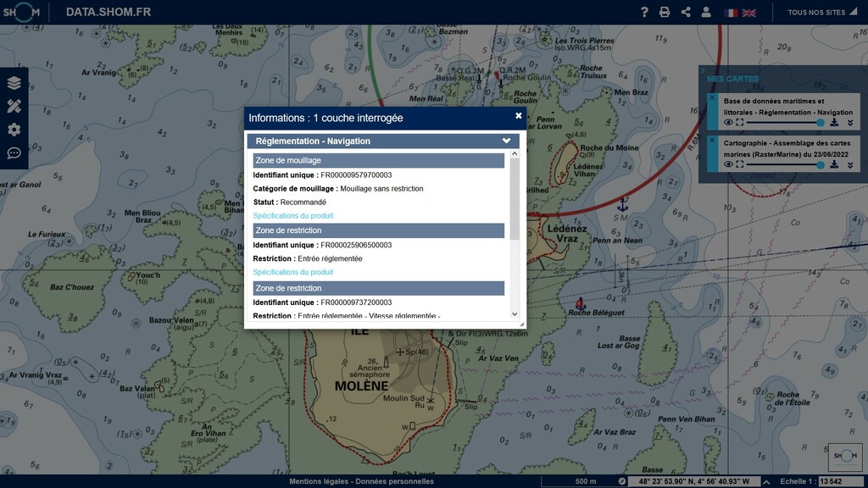Remove the Réglementation - Navigation layer
868x488 pixels.
click(712, 98)
